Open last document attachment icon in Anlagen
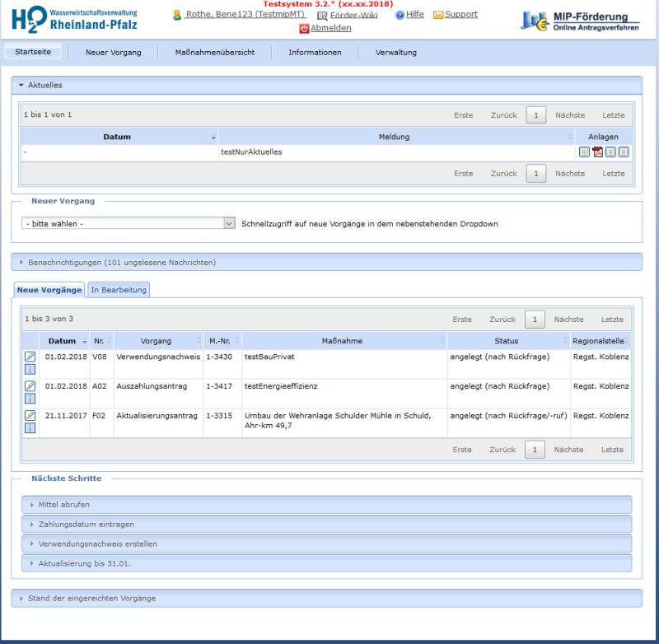 [624, 152]
